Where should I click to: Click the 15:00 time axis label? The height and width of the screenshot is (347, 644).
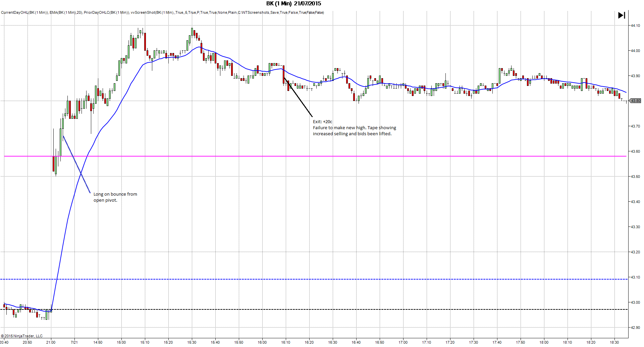tap(121, 342)
